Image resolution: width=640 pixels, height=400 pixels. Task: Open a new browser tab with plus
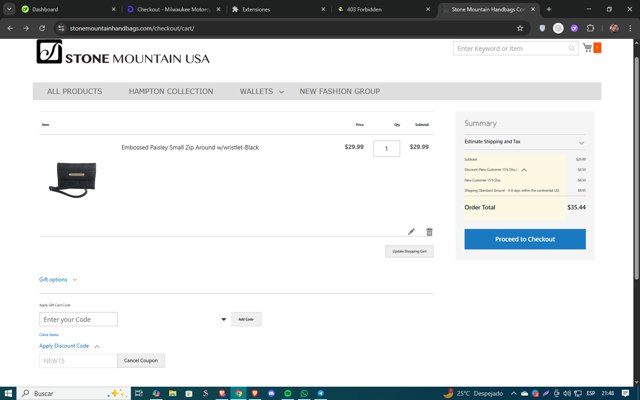549,9
